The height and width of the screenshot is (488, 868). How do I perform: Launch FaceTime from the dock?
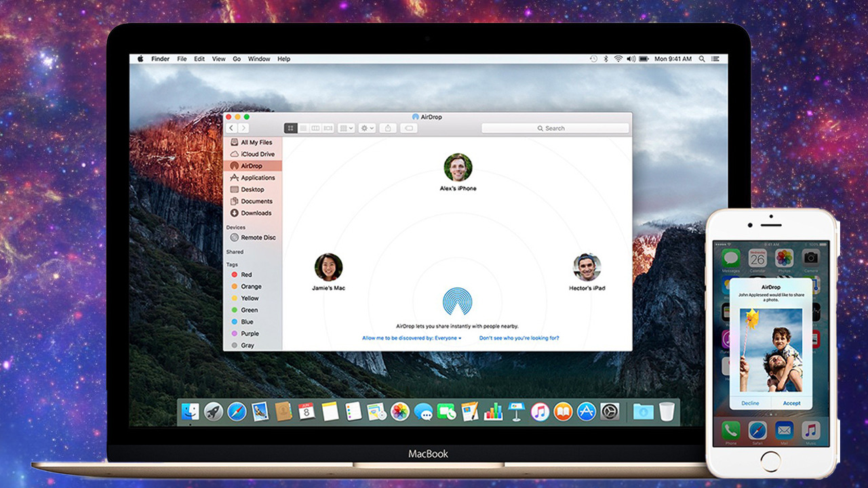pyautogui.click(x=446, y=411)
